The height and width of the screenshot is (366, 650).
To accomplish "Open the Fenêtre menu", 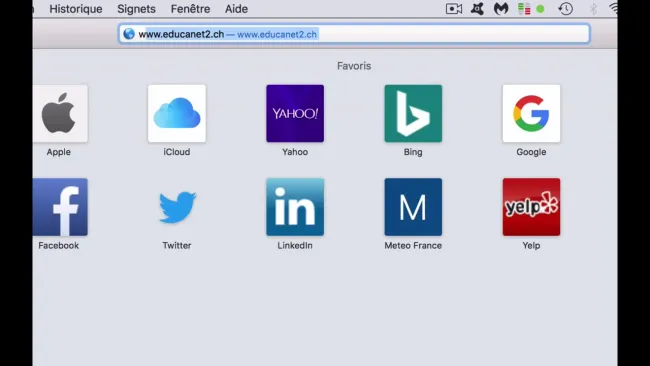I will [x=190, y=9].
